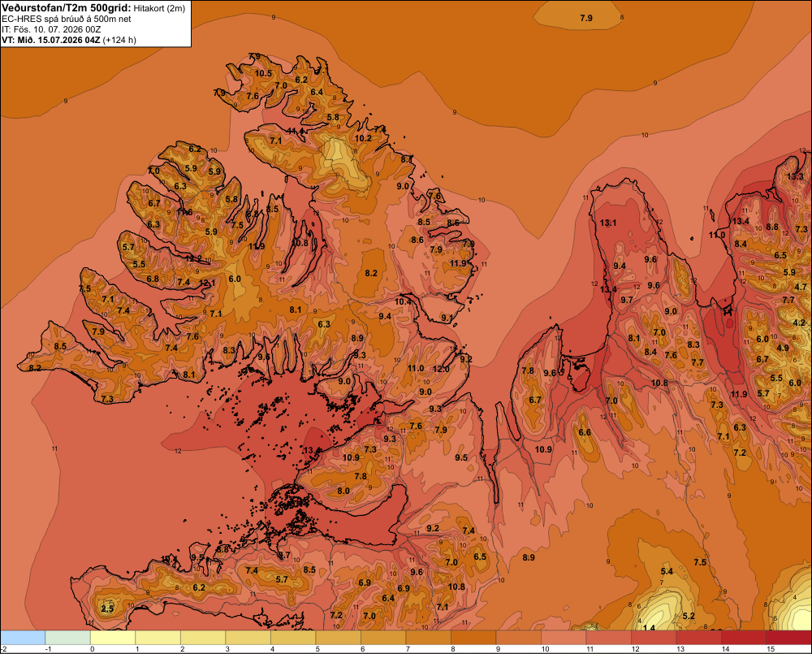This screenshot has width=812, height=654.
Task: Click the 10.4 temperature value
Action: point(403,301)
